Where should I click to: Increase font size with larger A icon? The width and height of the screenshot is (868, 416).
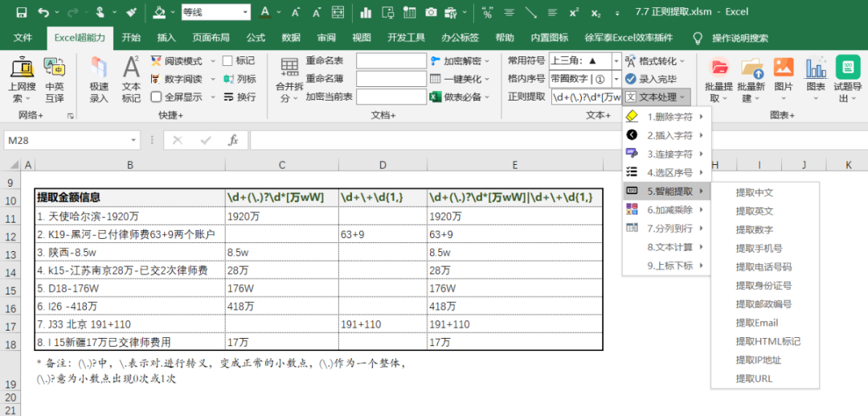(296, 11)
